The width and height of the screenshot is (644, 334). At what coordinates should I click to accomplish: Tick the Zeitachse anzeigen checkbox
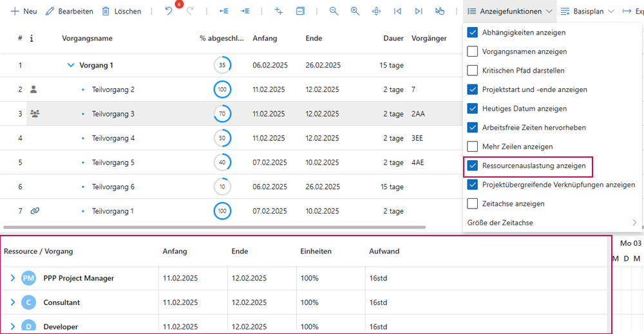tap(472, 204)
